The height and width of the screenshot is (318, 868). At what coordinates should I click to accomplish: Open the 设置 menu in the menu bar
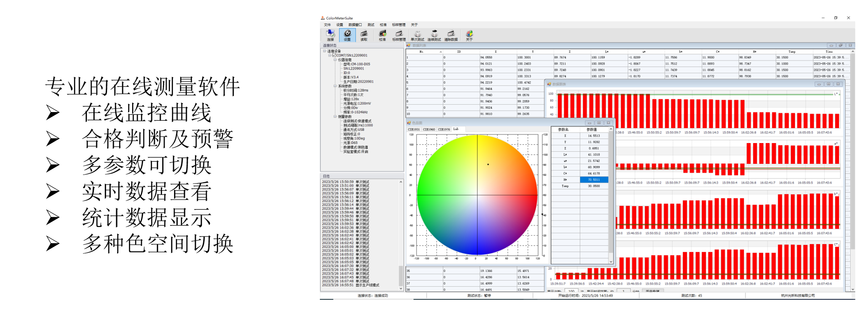pyautogui.click(x=340, y=25)
